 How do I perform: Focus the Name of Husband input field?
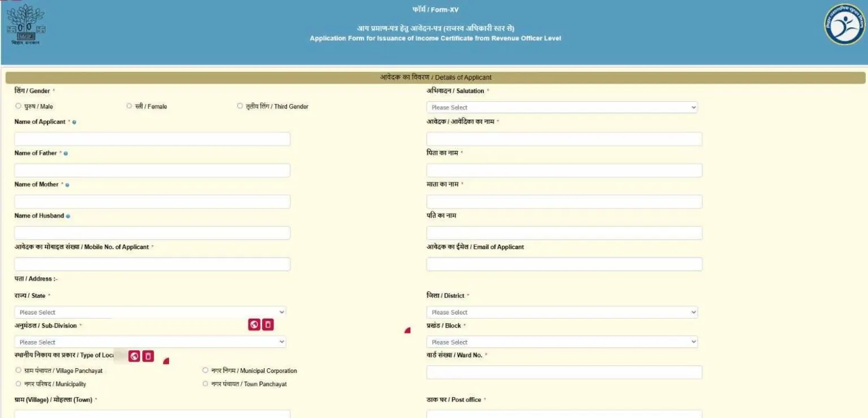coord(153,233)
